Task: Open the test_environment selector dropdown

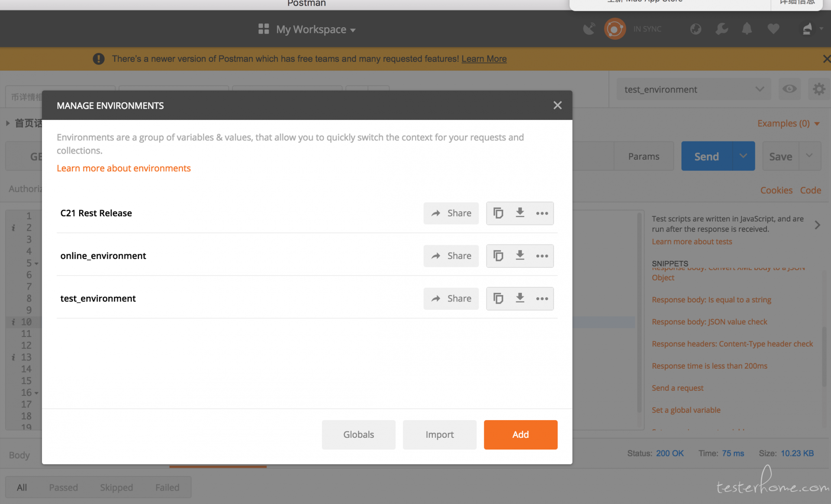Action: [x=694, y=89]
